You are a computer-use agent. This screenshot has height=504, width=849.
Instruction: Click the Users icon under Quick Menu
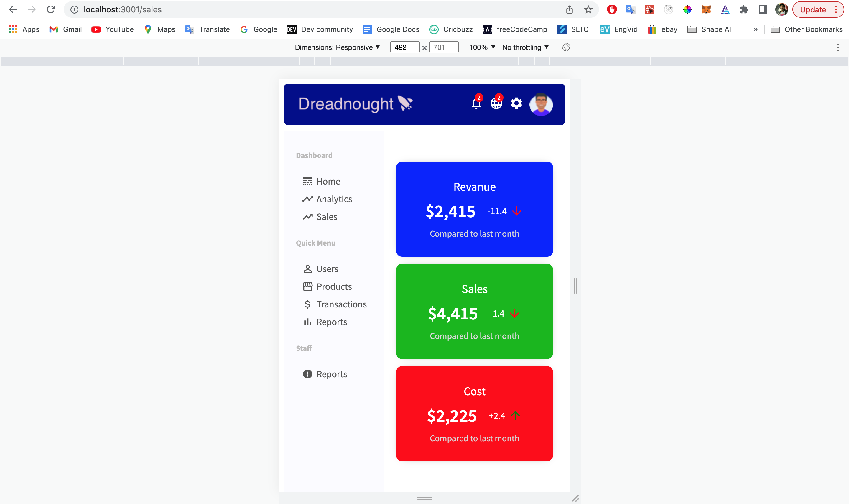click(307, 269)
